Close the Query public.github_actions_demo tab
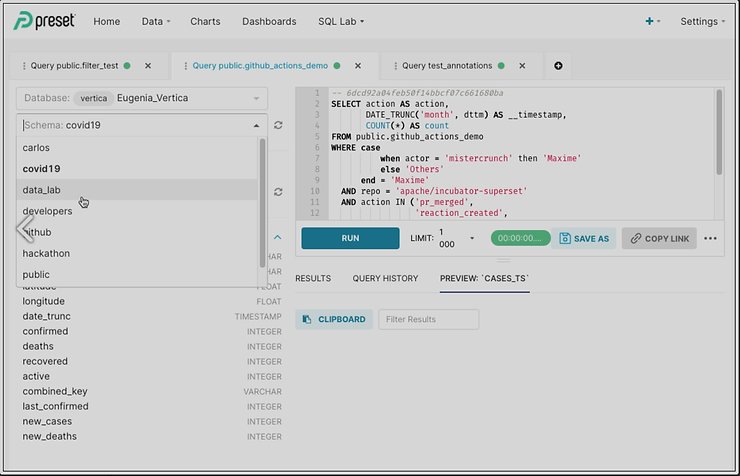 click(x=358, y=66)
